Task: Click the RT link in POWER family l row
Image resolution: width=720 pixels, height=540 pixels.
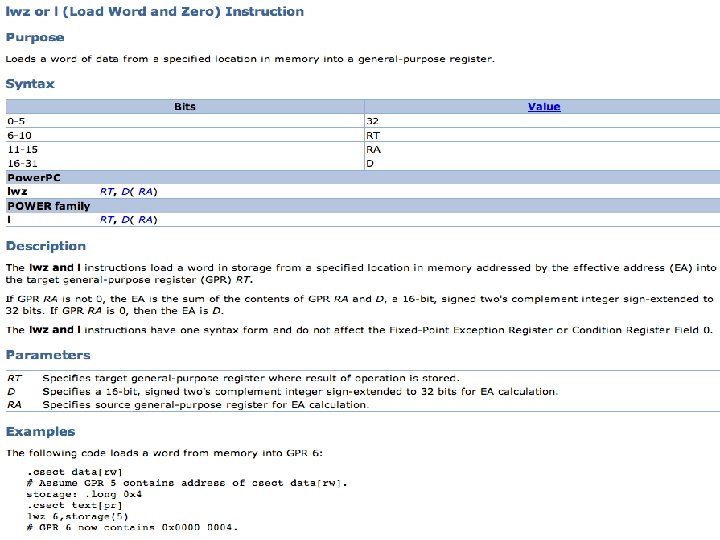Action: tap(106, 219)
